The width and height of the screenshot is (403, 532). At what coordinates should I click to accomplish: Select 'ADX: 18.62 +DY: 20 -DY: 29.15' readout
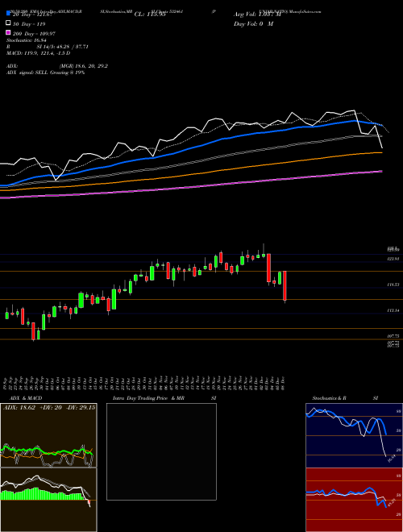(x=49, y=408)
